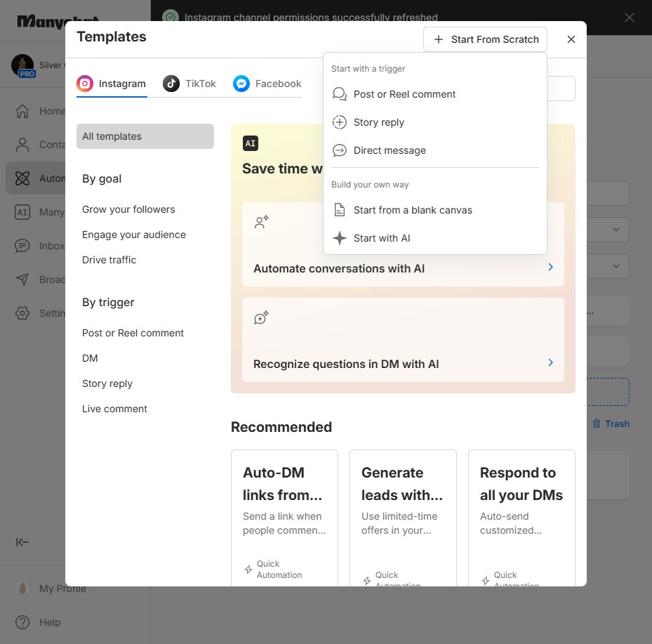Click the Start with AI sparkle icon

coord(339,238)
